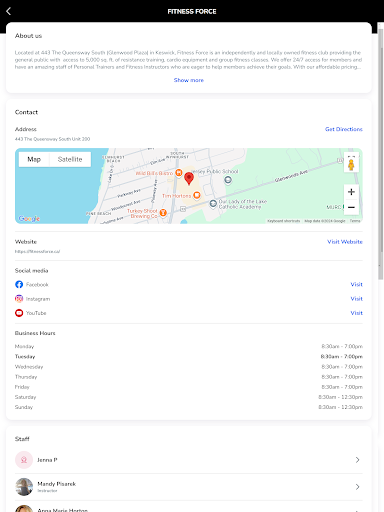
Task: Click the FITNESS FORCE header title
Action: pos(192,11)
